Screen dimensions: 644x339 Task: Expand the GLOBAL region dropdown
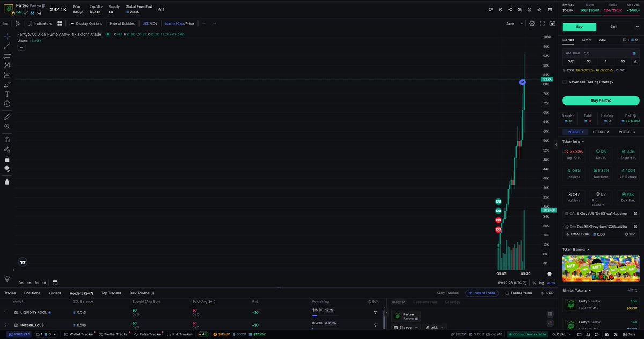[x=562, y=334]
